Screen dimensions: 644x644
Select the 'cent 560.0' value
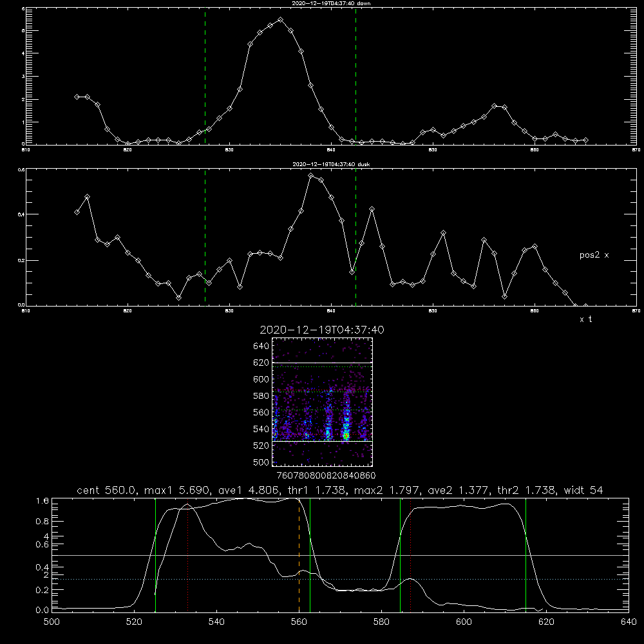[106, 490]
